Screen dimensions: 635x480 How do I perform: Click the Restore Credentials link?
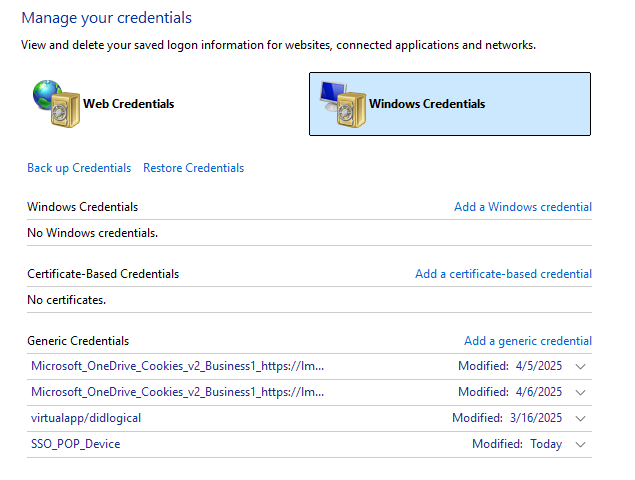(x=193, y=168)
